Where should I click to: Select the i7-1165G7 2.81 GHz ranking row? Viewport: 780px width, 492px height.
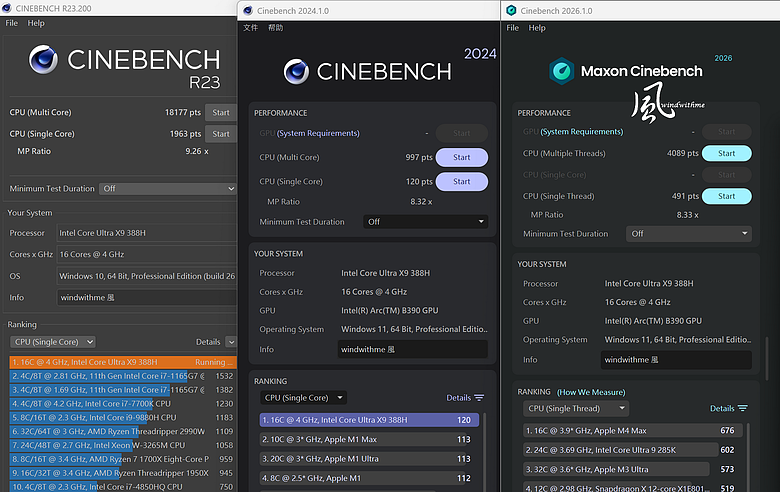123,376
